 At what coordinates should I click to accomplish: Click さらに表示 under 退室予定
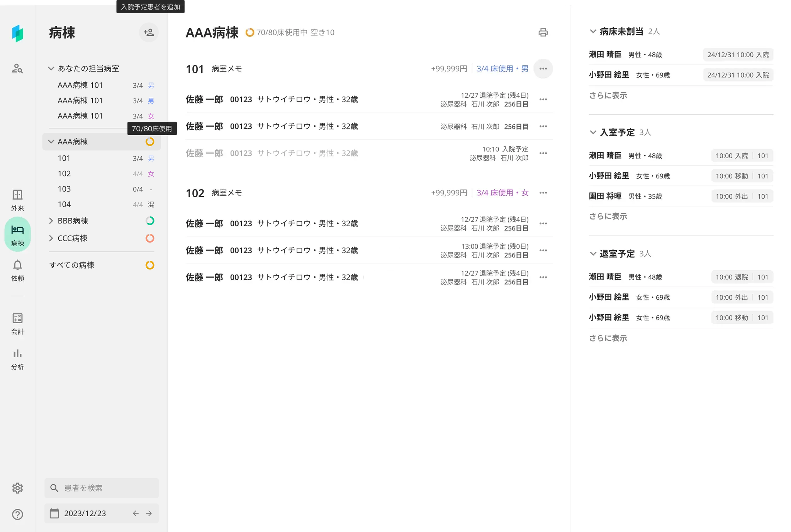pos(608,338)
